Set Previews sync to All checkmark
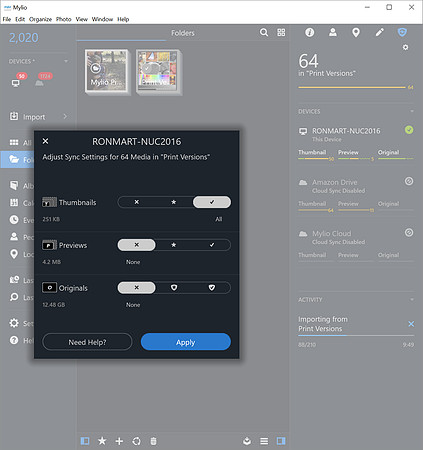Viewport: 423px width, 450px height. point(212,245)
